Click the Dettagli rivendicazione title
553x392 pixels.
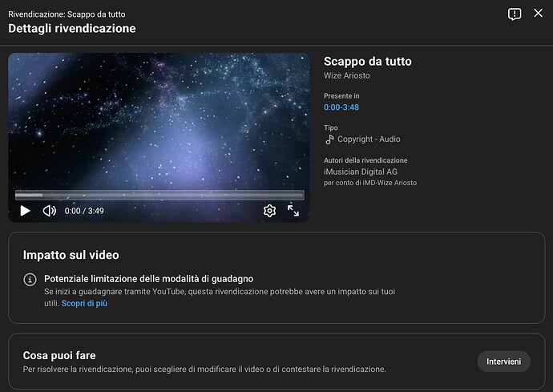tap(72, 29)
